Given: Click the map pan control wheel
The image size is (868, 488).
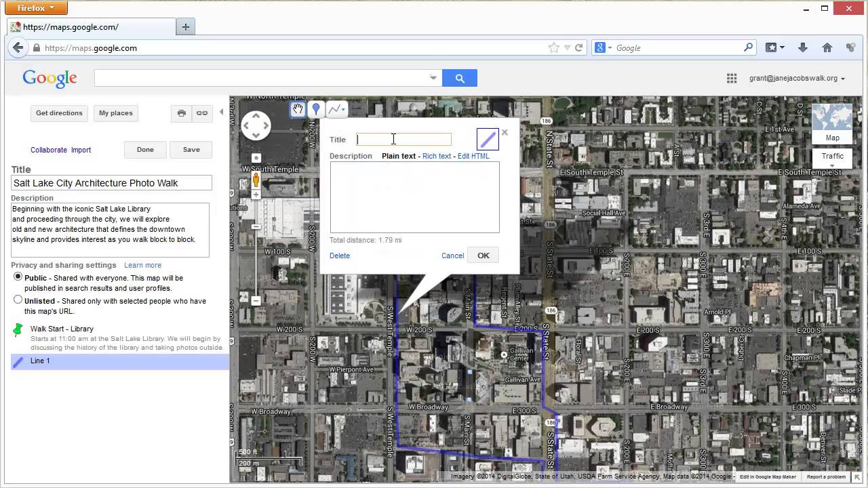Looking at the screenshot, I should 256,125.
